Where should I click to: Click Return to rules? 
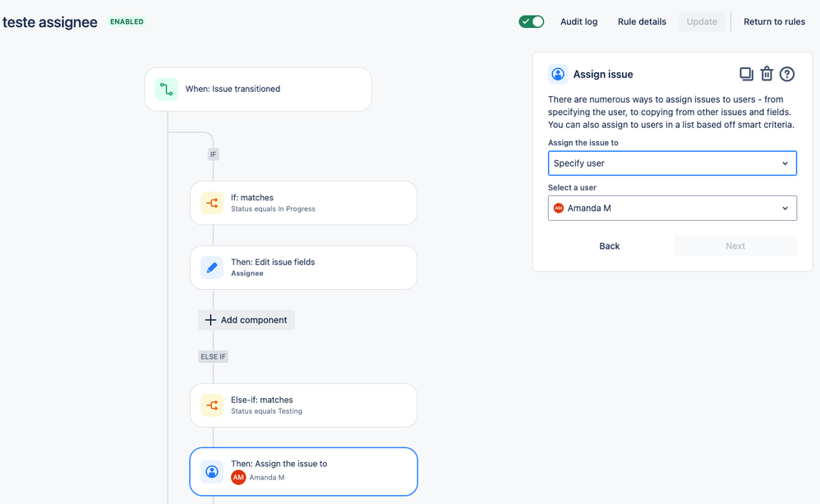pyautogui.click(x=775, y=21)
